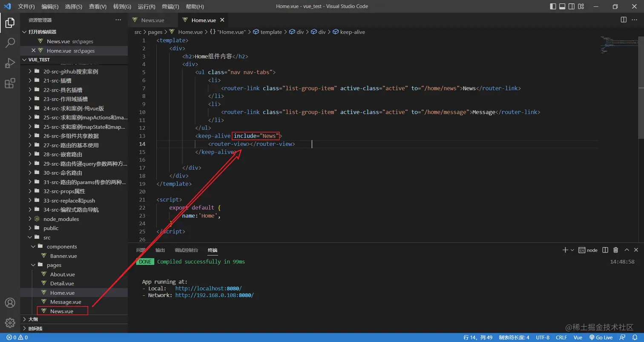644x342 pixels.
Task: Switch to the 问题 panel tab
Action: tap(141, 250)
